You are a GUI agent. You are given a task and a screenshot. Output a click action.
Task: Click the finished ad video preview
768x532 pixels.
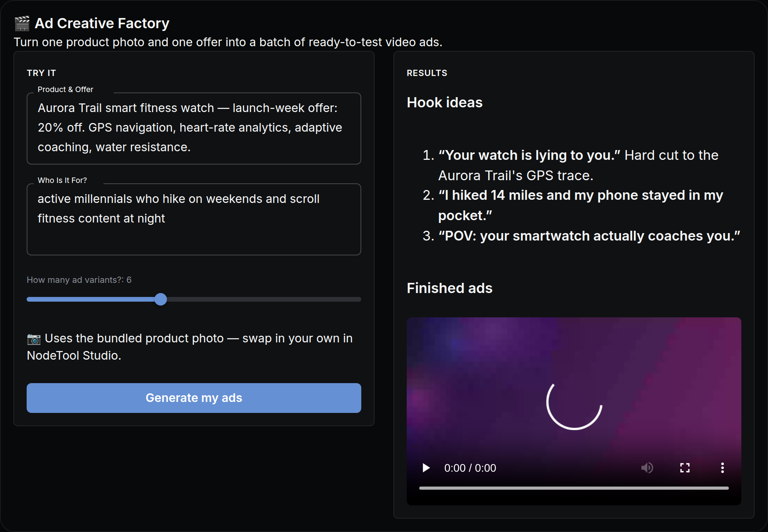[x=574, y=411]
